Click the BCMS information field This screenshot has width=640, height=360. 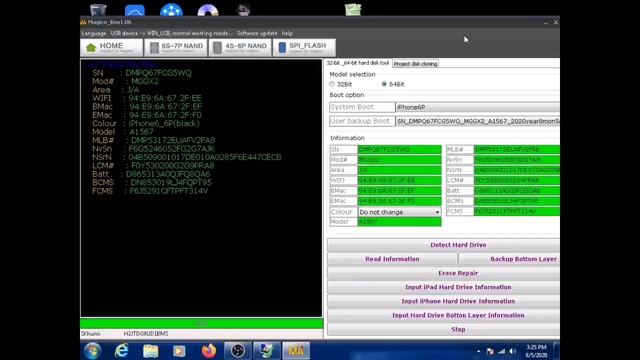[517, 201]
